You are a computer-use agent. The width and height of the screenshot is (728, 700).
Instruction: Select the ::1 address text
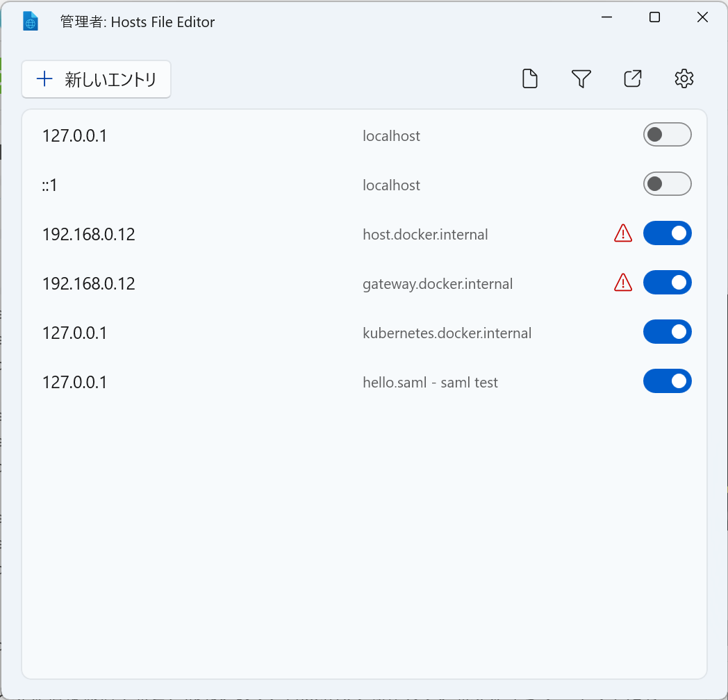[x=50, y=185]
